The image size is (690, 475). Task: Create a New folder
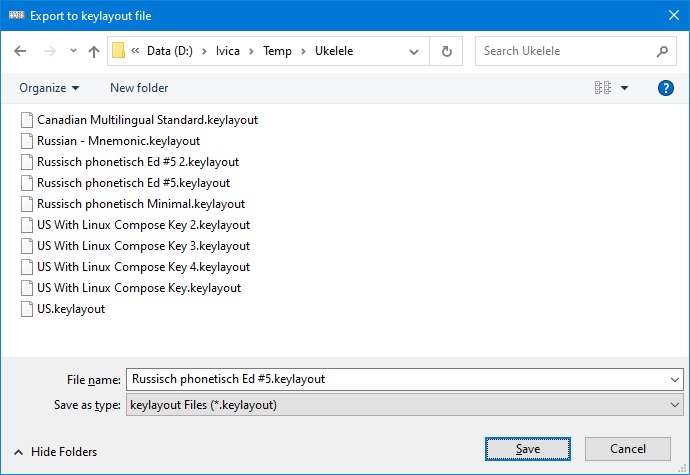(139, 88)
